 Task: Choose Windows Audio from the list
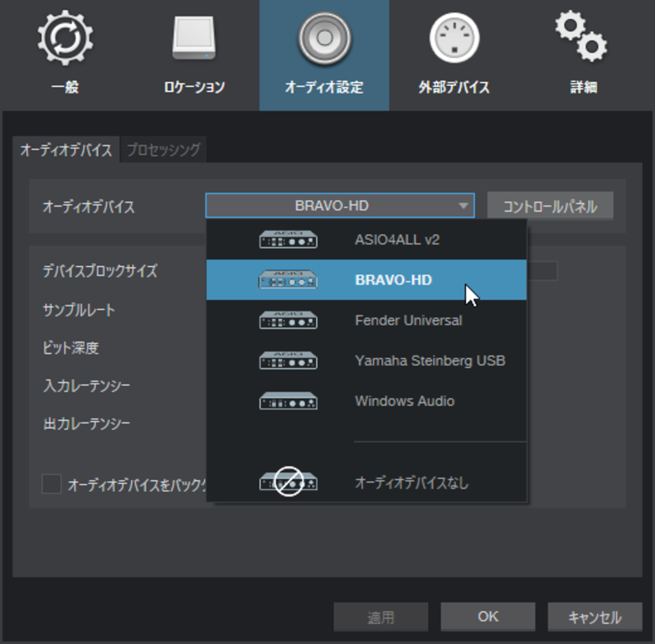tap(366, 401)
